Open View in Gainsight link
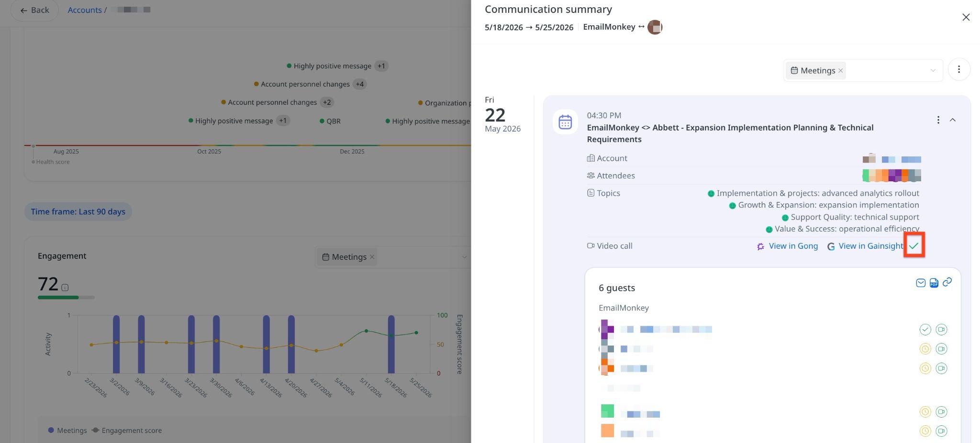Viewport: 980px width, 443px height. [865, 246]
